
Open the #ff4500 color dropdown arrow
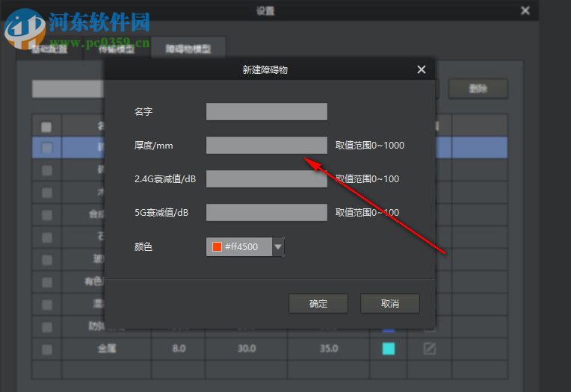click(278, 247)
